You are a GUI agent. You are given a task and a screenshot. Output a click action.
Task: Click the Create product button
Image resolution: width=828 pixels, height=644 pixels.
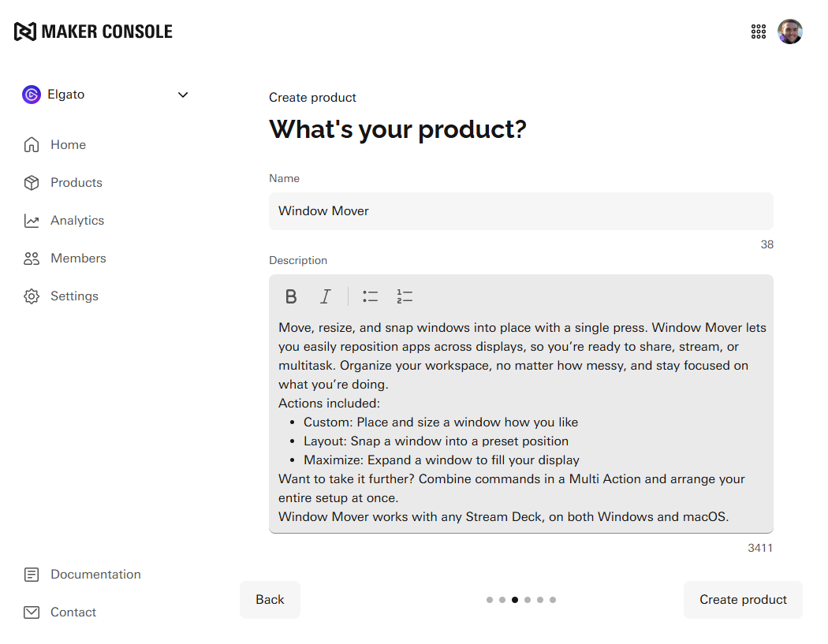coord(743,600)
